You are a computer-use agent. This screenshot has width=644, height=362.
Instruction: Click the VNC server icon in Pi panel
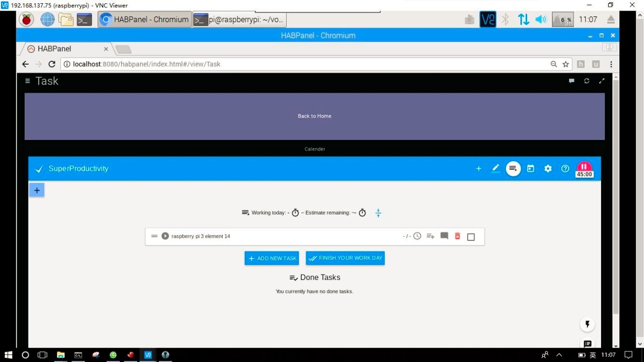point(488,19)
